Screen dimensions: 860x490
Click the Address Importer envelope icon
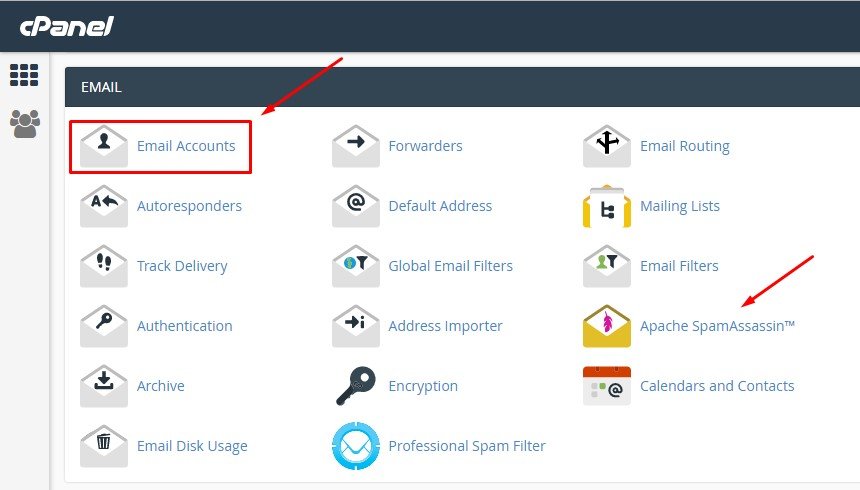pyautogui.click(x=355, y=326)
